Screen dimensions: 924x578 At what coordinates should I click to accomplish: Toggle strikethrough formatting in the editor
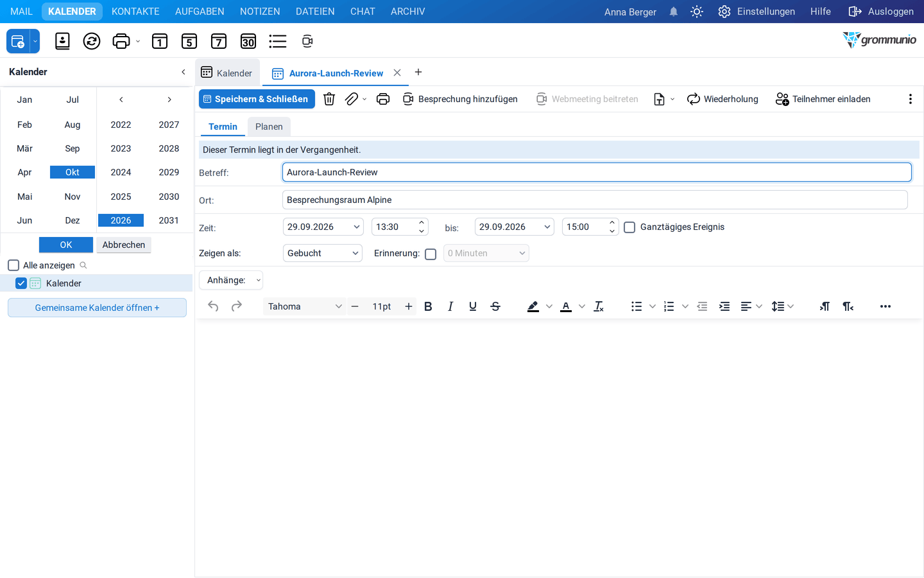[495, 306]
